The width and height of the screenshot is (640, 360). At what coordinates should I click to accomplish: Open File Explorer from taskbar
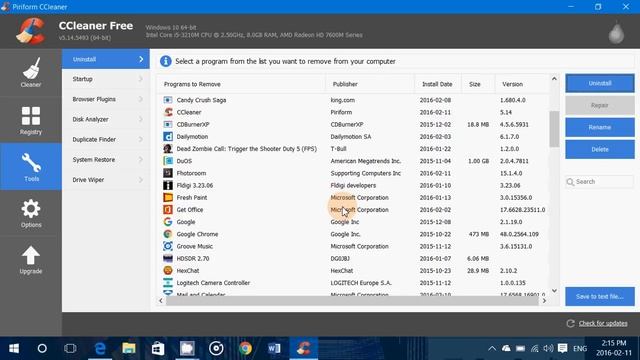[x=129, y=348]
